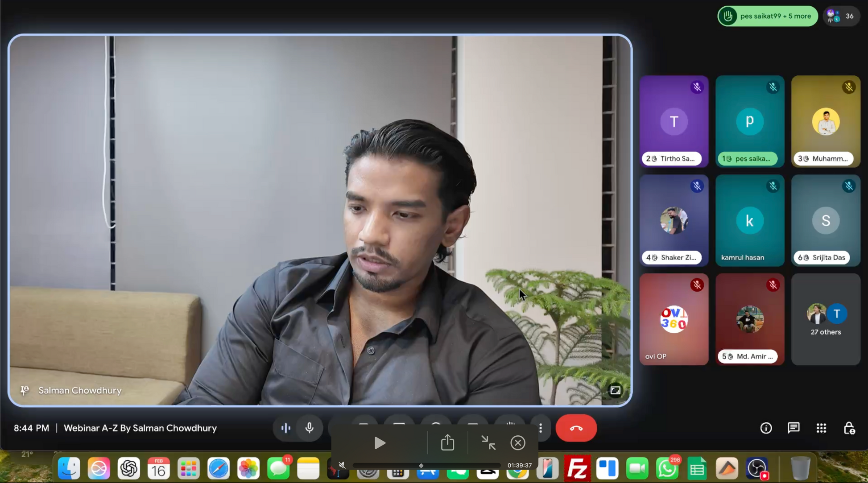Viewport: 868px width, 483px height.
Task: Toggle the microphone button in the meeting bar
Action: click(309, 428)
